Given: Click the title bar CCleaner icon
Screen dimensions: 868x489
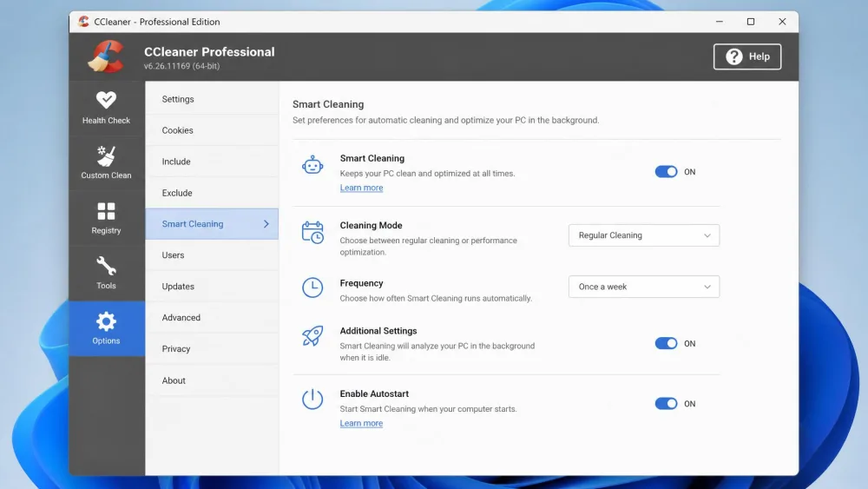Looking at the screenshot, I should click(x=83, y=22).
